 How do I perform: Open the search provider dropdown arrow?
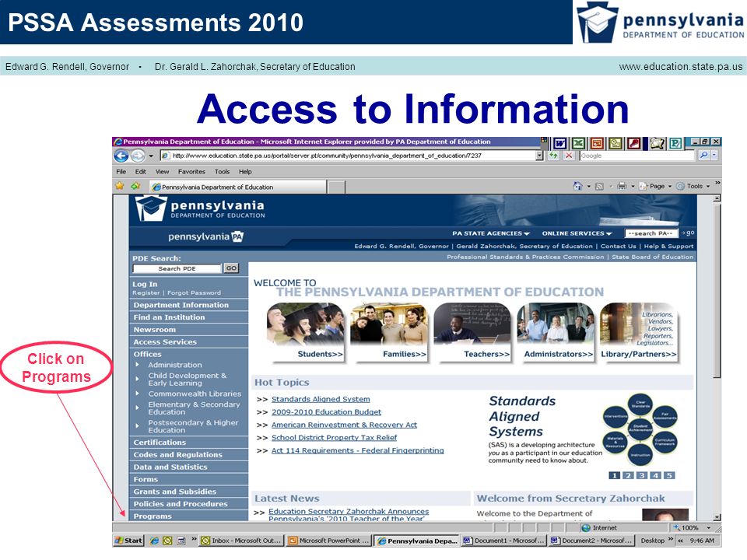click(714, 156)
